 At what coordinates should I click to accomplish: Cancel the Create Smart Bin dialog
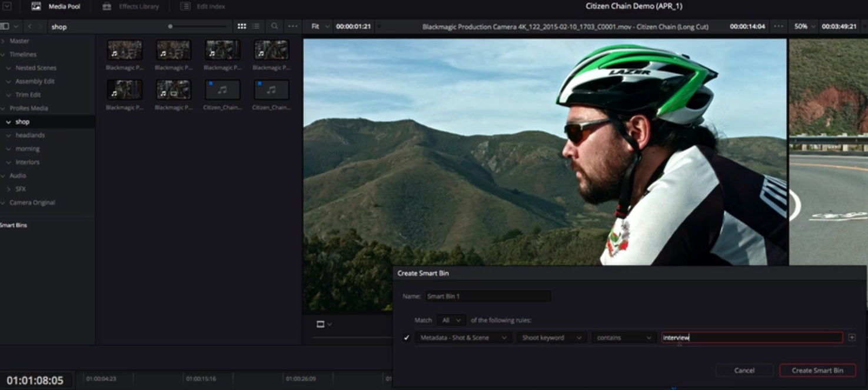point(744,371)
